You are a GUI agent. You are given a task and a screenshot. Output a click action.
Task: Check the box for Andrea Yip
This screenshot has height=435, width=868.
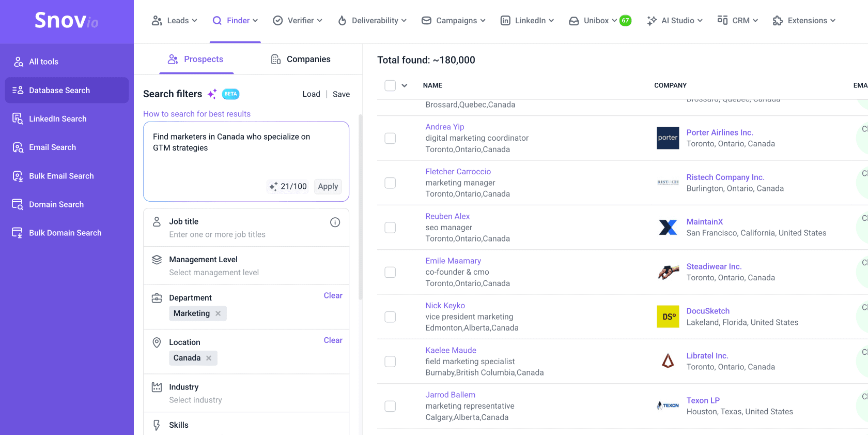click(x=390, y=138)
